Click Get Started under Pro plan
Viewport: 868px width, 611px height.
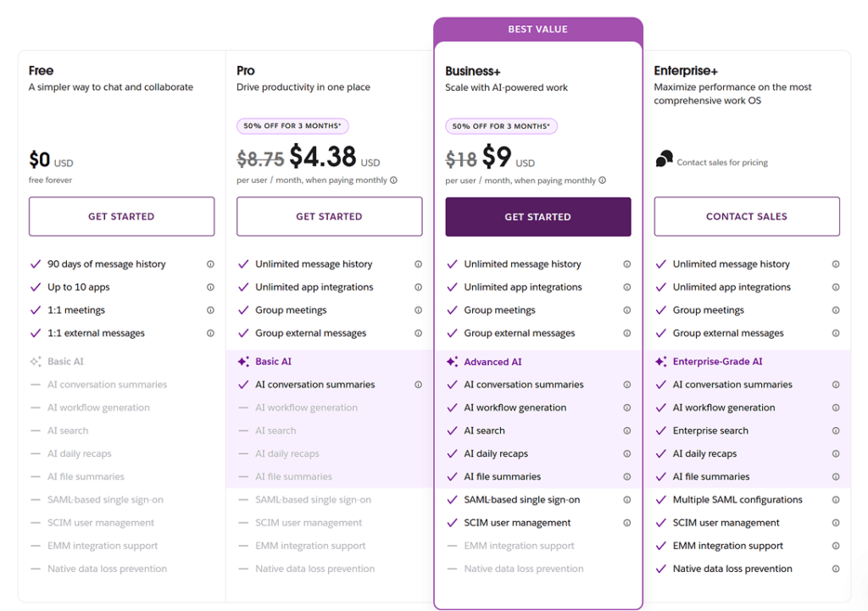click(x=329, y=217)
